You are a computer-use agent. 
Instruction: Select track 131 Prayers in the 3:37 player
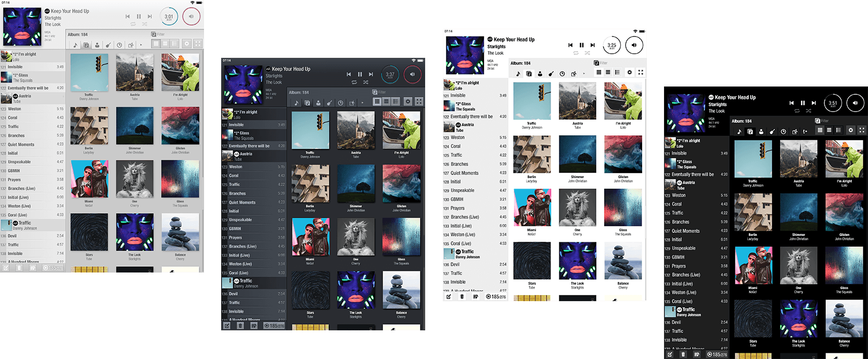(x=253, y=238)
